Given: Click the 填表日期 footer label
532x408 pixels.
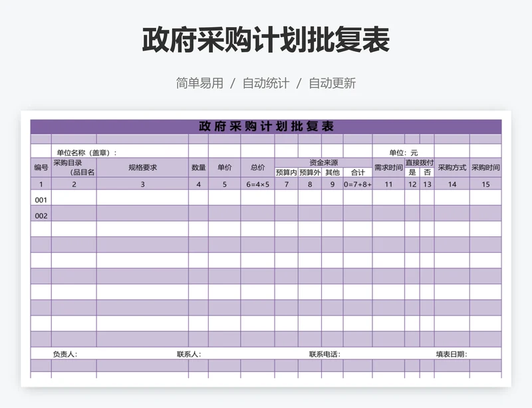Looking at the screenshot, I should pos(452,354).
